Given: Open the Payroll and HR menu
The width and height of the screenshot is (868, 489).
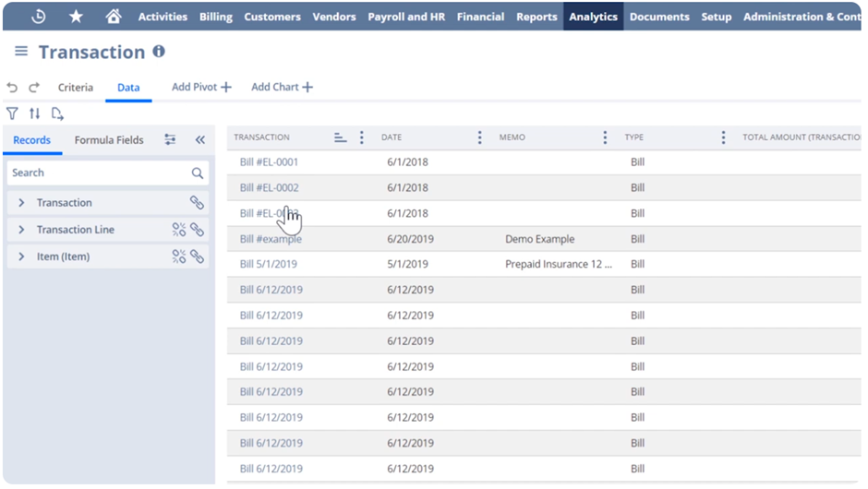Looking at the screenshot, I should tap(406, 17).
